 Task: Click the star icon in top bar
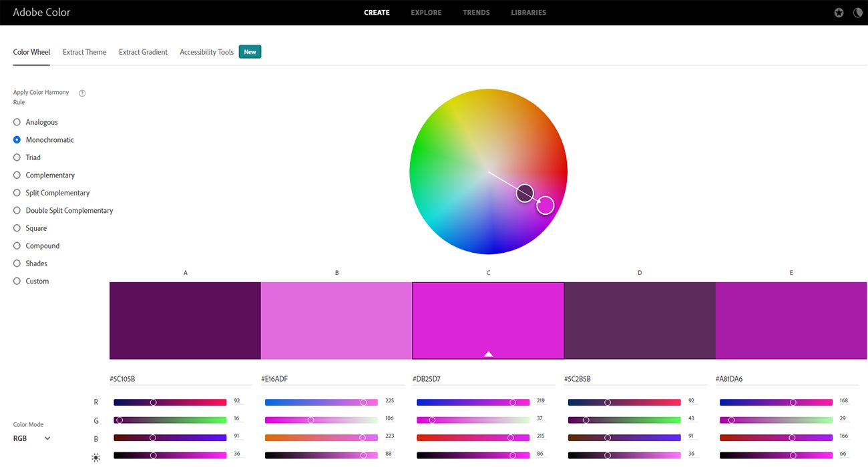click(839, 13)
